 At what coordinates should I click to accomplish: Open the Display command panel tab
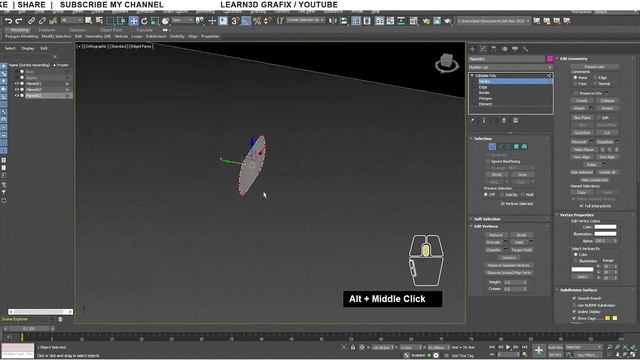[515, 49]
